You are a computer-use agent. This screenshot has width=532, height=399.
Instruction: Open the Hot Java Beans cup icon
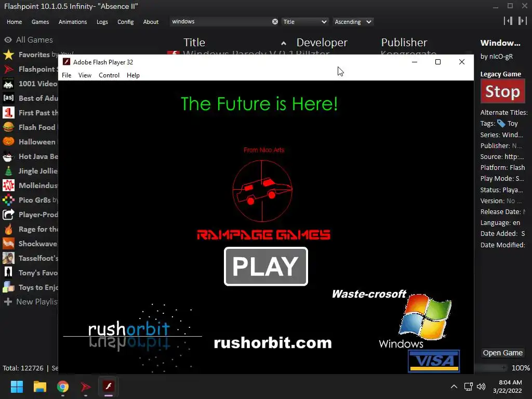(x=8, y=156)
